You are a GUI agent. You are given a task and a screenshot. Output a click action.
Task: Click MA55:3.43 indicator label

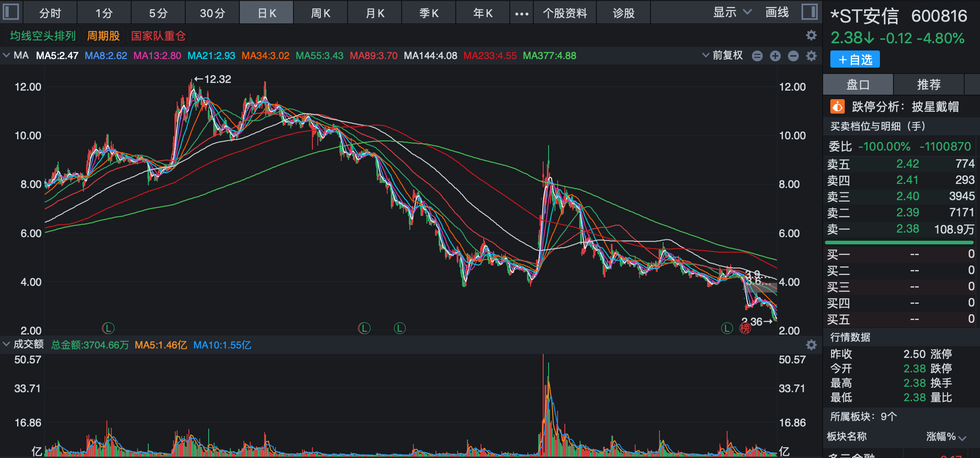click(320, 56)
